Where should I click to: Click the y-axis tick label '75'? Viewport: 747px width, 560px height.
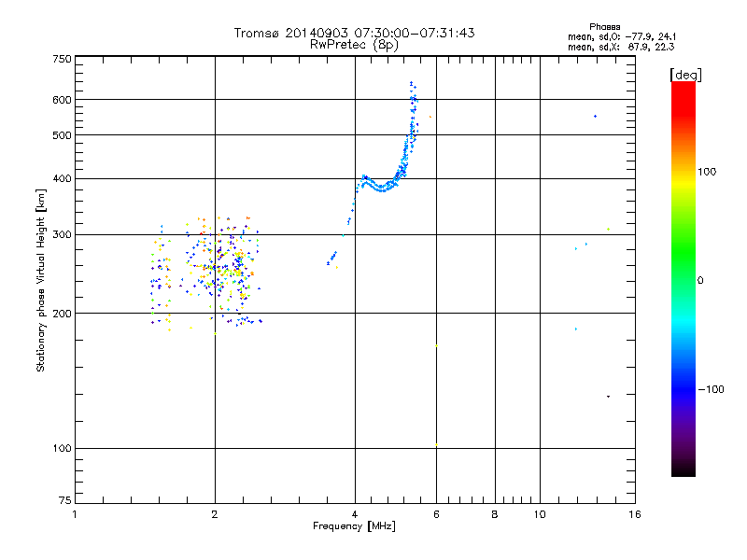point(65,500)
